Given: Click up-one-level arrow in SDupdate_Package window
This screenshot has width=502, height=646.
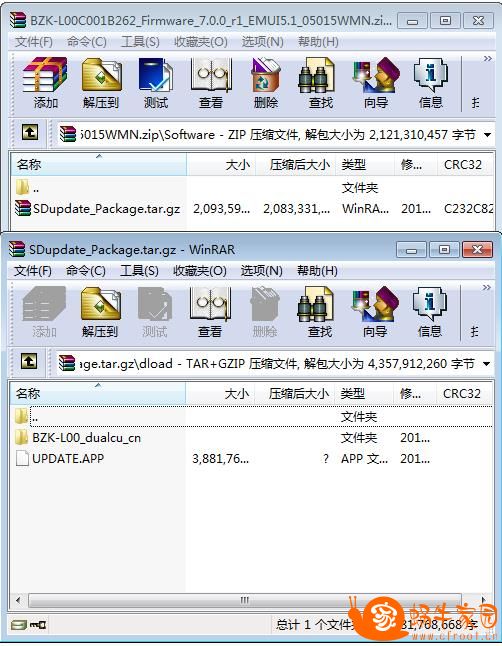Looking at the screenshot, I should point(29,362).
